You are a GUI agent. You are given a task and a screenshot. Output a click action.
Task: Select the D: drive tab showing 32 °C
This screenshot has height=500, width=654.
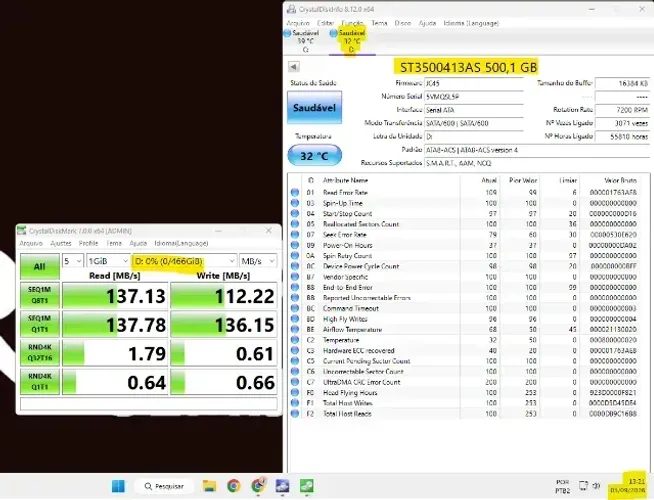point(352,41)
